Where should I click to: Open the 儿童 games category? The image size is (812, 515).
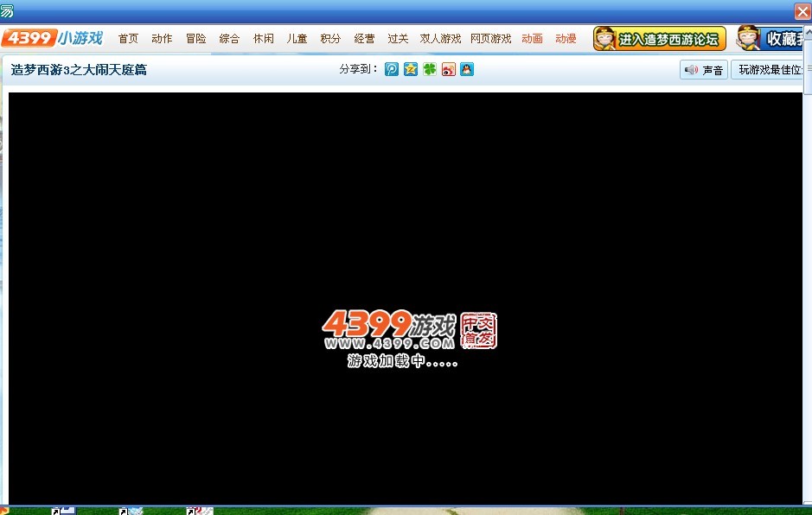pyautogui.click(x=297, y=39)
